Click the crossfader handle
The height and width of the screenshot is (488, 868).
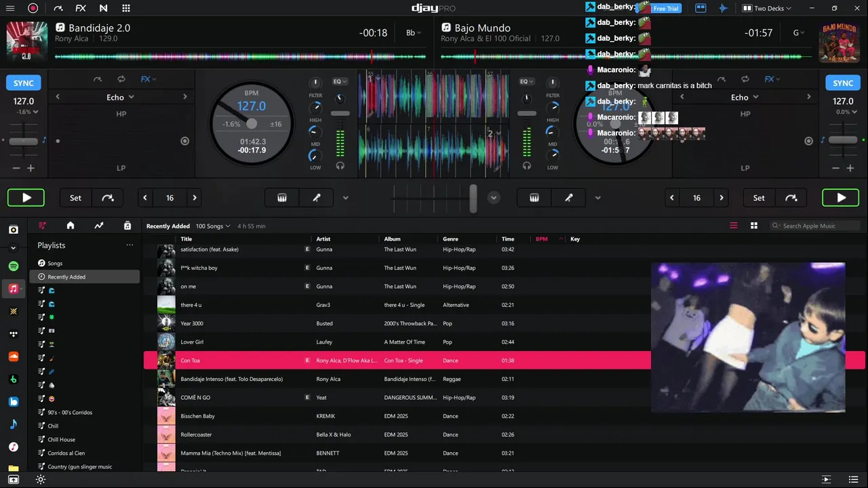pos(473,198)
